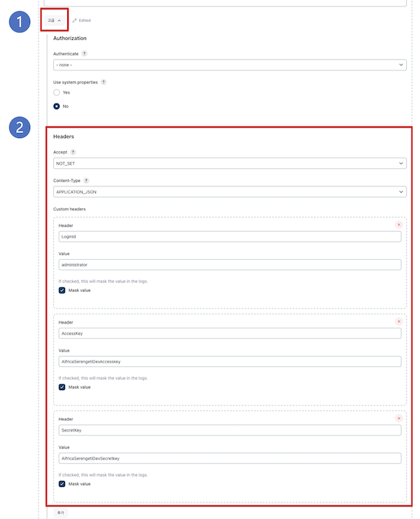Click help icon beside Accept label
The height and width of the screenshot is (519, 420).
tap(73, 151)
